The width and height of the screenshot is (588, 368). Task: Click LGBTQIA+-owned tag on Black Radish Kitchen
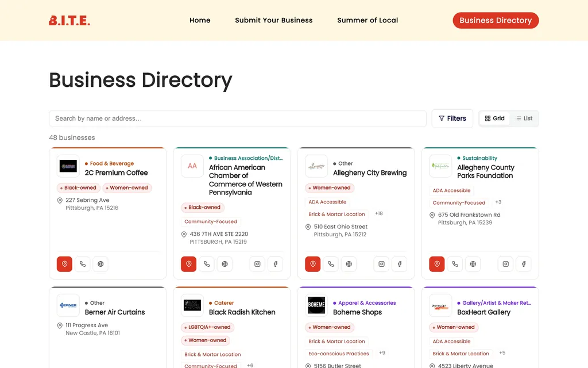[208, 327]
